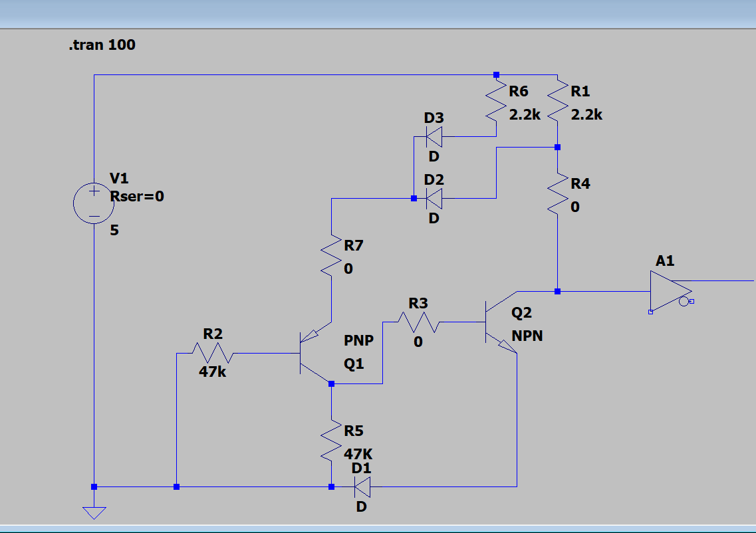This screenshot has height=533, width=756.
Task: Click the junction node left of D2
Action: (414, 199)
